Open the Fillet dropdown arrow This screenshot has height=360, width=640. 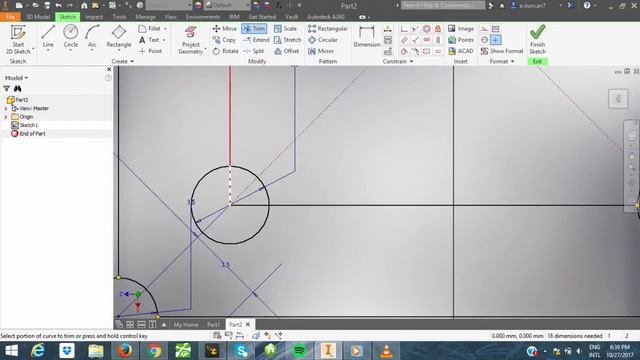click(165, 29)
